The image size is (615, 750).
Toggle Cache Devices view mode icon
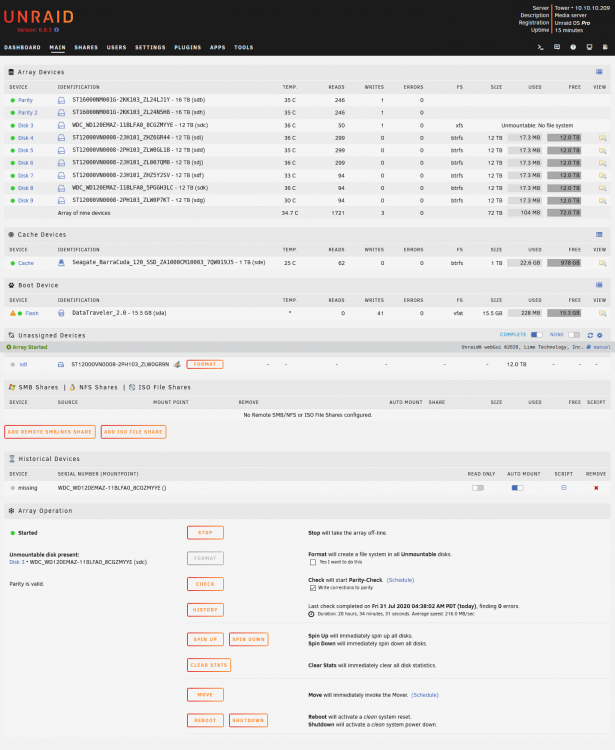coord(599,234)
